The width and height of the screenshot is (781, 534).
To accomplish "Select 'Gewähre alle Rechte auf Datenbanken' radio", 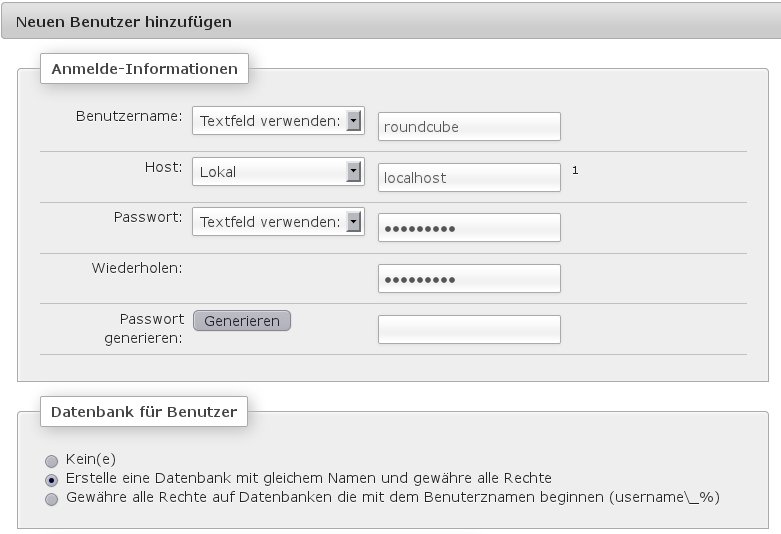I will [52, 497].
